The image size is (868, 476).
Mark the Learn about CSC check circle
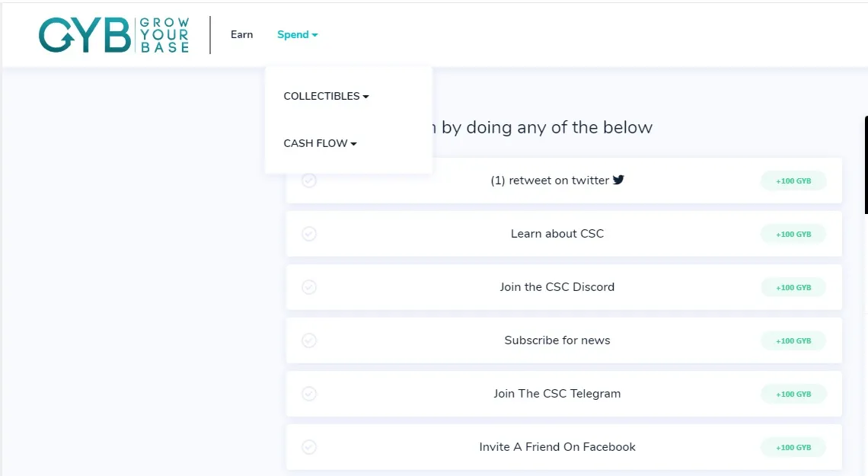point(309,234)
